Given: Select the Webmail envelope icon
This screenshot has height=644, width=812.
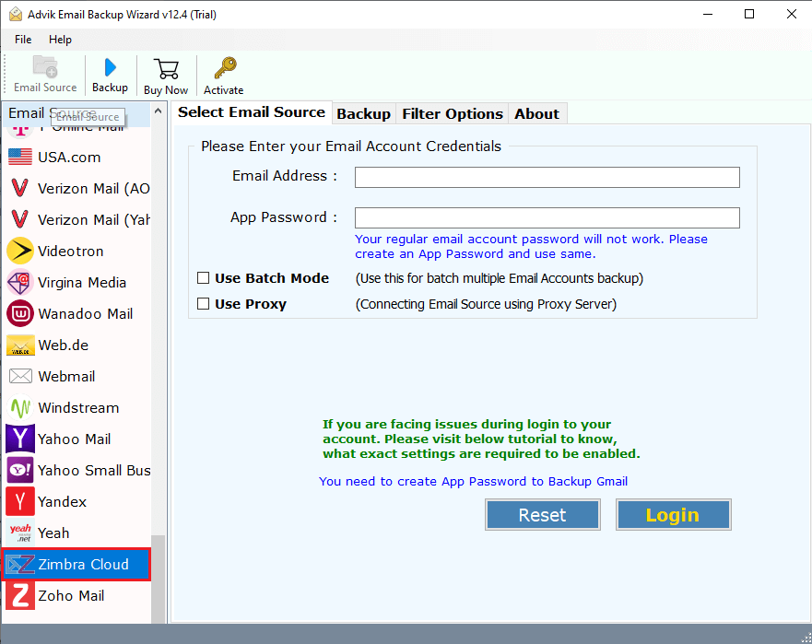Looking at the screenshot, I should pos(20,376).
